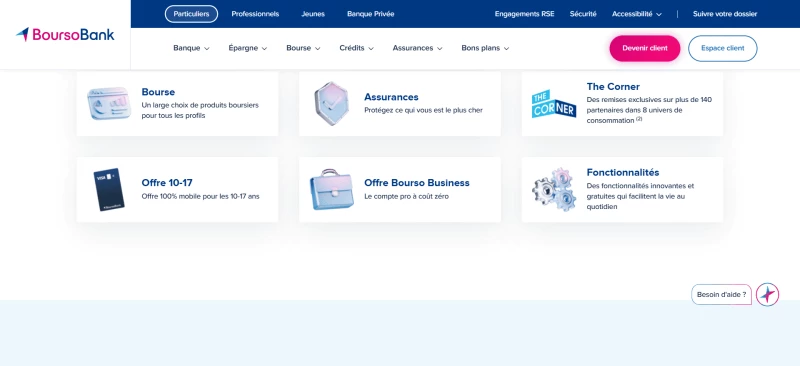Open the Sécurité link
The height and width of the screenshot is (366, 800).
coord(583,14)
